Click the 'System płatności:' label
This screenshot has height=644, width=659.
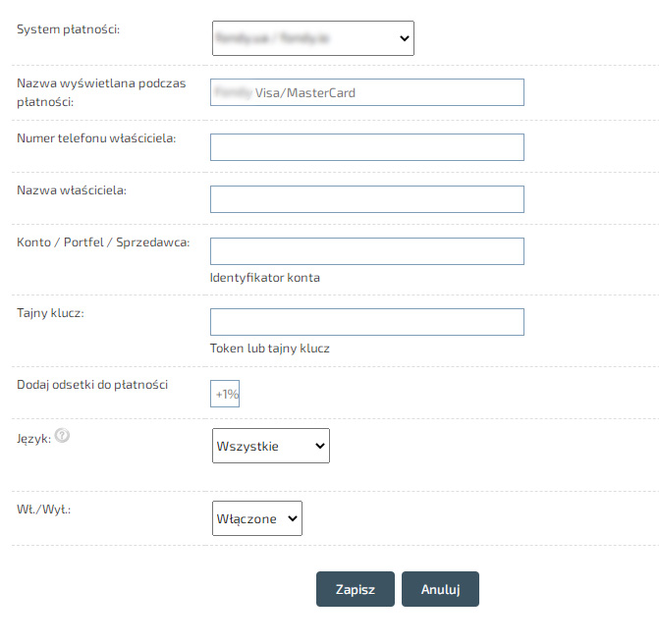[69, 30]
